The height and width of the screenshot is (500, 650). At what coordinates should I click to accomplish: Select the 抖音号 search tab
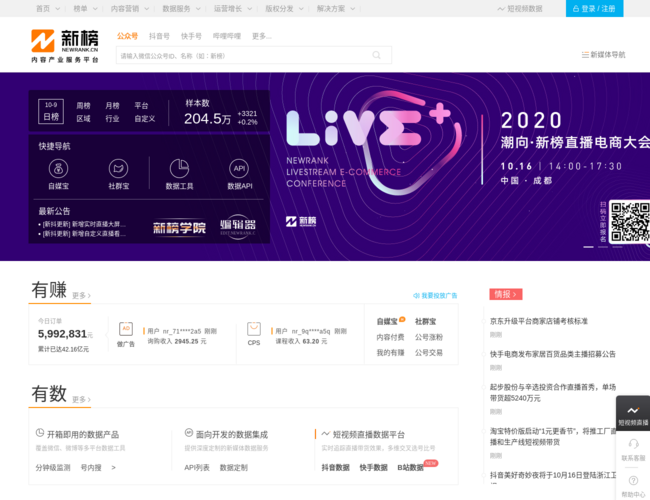click(x=159, y=36)
